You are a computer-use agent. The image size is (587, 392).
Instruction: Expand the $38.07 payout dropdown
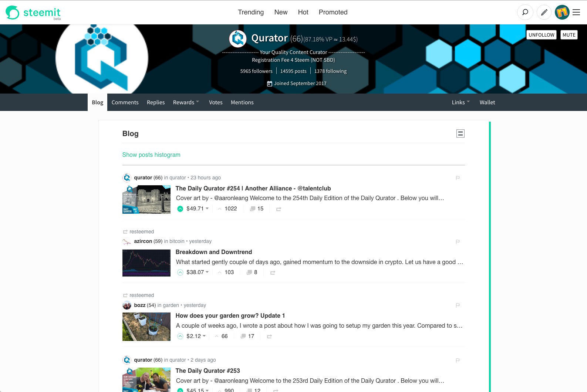coord(198,272)
